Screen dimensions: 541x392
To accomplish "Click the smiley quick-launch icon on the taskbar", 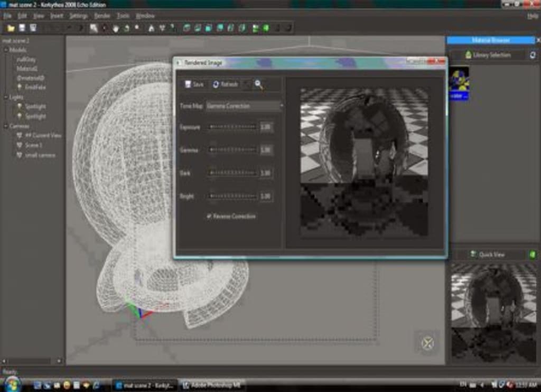I will click(x=67, y=385).
